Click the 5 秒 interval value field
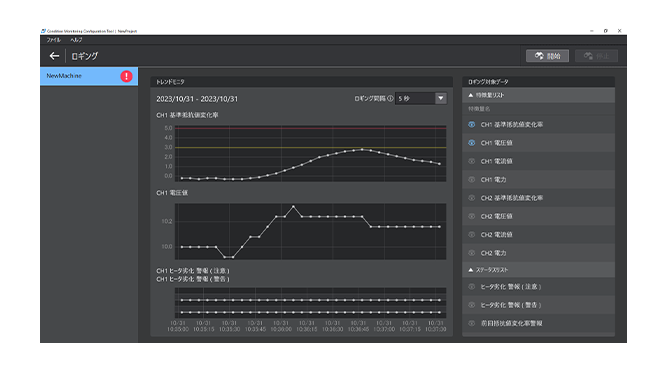 (x=415, y=99)
